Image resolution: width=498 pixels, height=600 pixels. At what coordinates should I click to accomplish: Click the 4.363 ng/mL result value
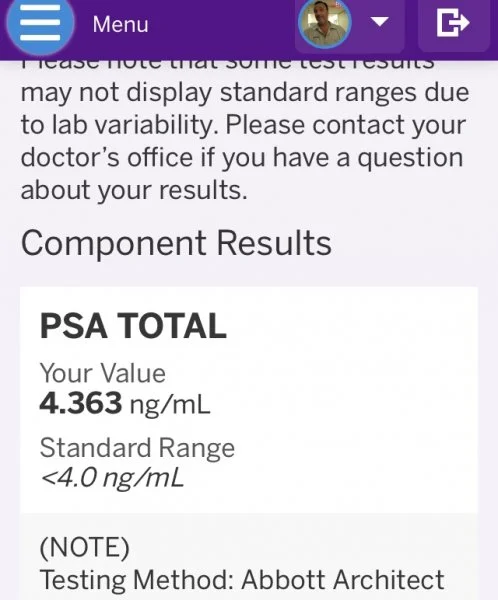(x=125, y=403)
